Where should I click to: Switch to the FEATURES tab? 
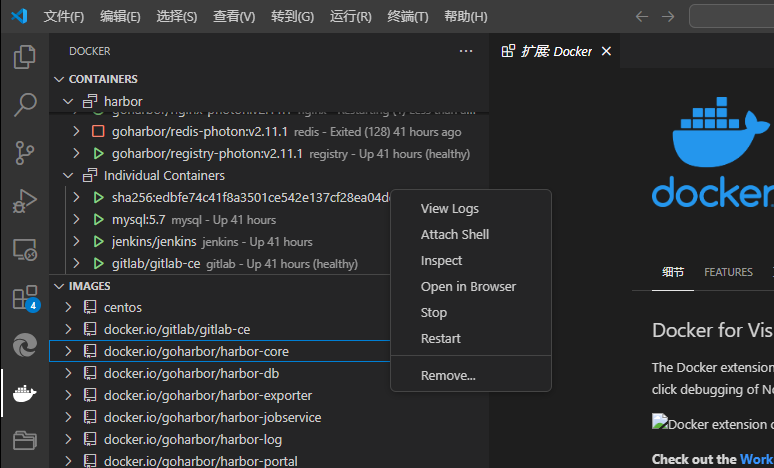click(x=728, y=272)
